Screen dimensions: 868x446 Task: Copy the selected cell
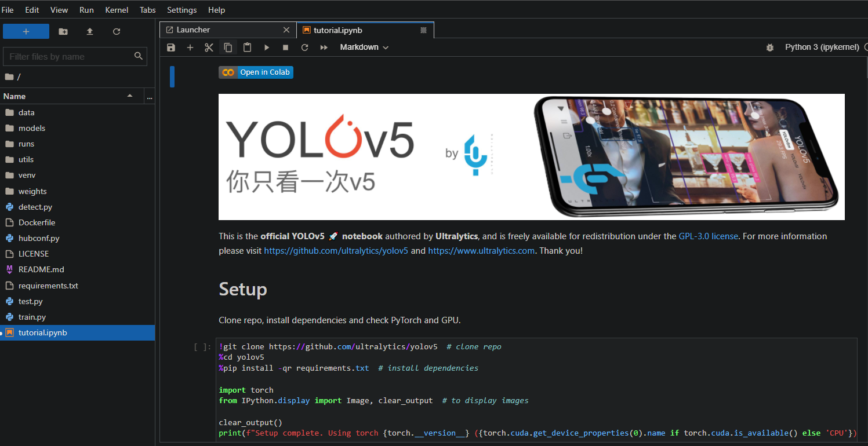(228, 47)
